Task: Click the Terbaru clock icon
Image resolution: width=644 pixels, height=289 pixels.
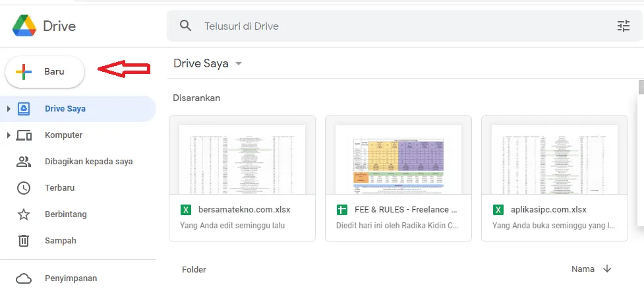Action: click(x=24, y=188)
